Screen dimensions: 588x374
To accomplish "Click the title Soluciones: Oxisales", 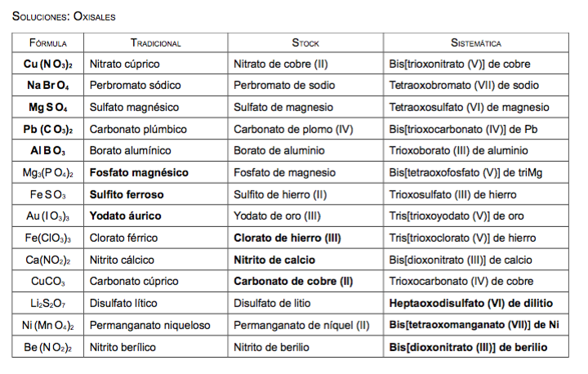I will (x=64, y=16).
